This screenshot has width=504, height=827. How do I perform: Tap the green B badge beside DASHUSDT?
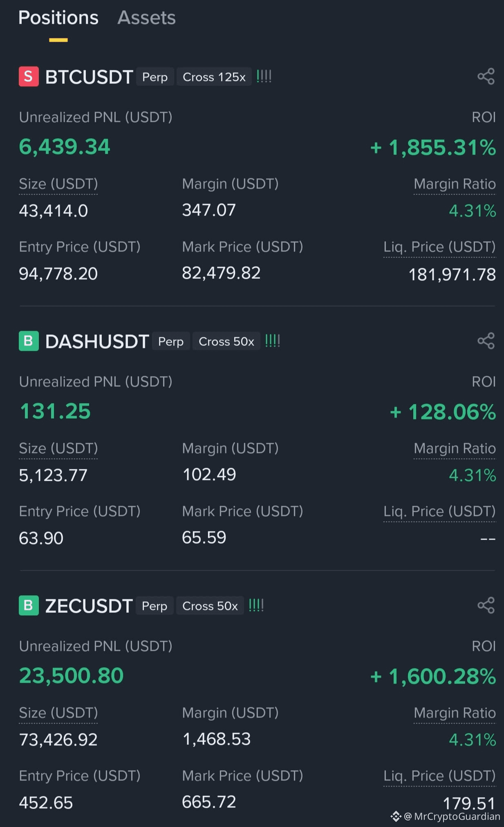click(x=29, y=341)
